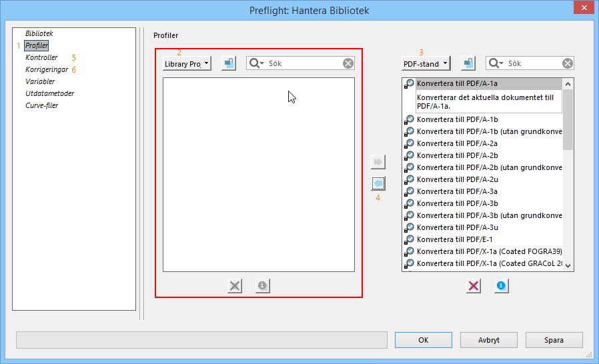This screenshot has height=364, width=599.
Task: Click the Spara button
Action: tap(554, 340)
